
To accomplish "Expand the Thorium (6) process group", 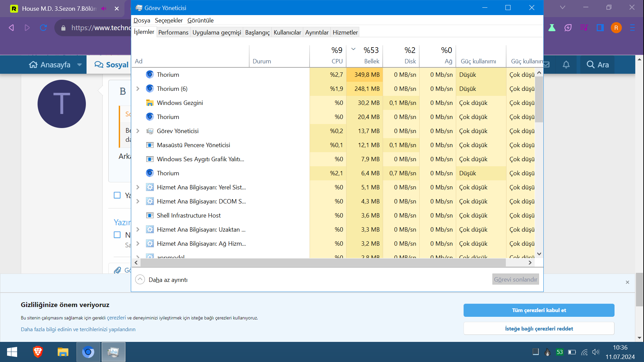I will click(138, 89).
